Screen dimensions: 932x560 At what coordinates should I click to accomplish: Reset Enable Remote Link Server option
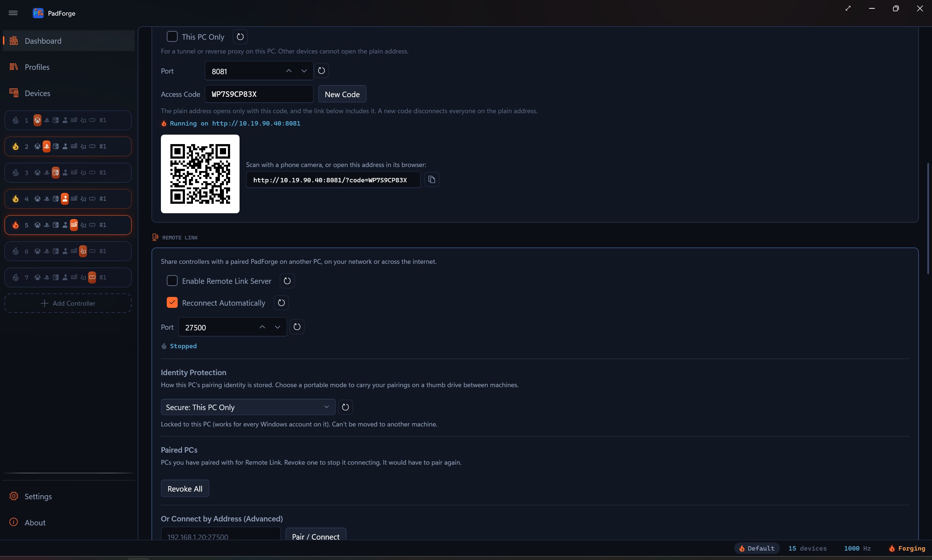pyautogui.click(x=287, y=281)
